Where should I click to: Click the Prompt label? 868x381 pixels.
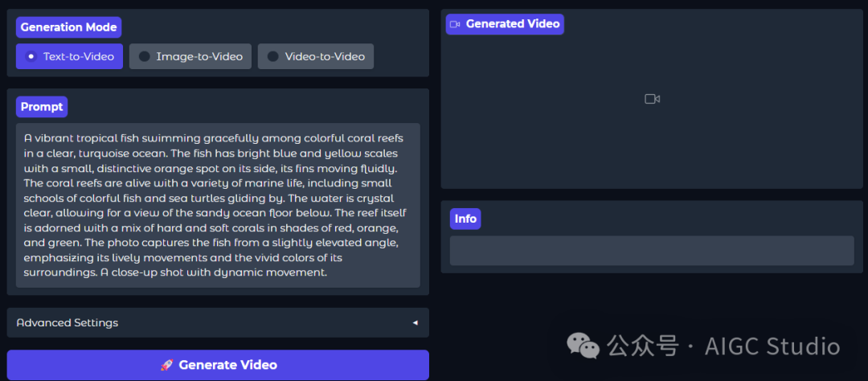[x=42, y=107]
